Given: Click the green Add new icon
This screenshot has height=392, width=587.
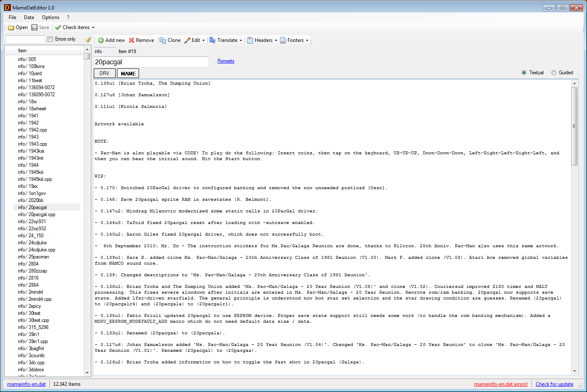Looking at the screenshot, I should [101, 40].
